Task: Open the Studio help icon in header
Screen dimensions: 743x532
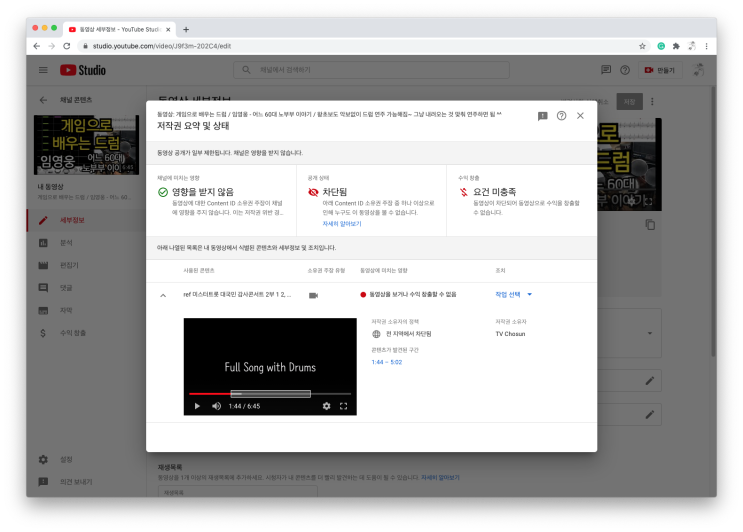Action: 625,70
